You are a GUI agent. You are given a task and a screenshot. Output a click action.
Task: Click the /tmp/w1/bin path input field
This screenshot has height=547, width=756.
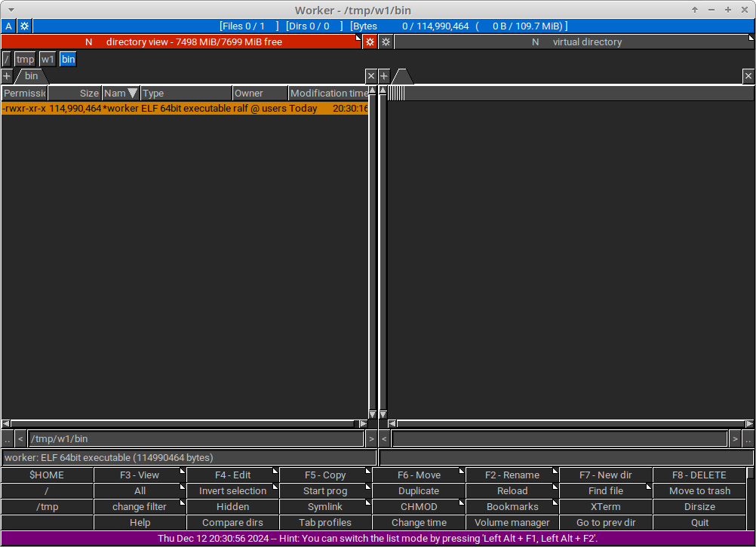[196, 438]
